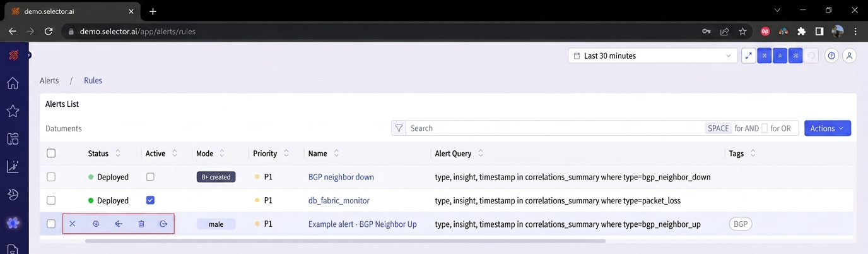Click the password key icon in address bar
This screenshot has width=868, height=254.
click(707, 31)
